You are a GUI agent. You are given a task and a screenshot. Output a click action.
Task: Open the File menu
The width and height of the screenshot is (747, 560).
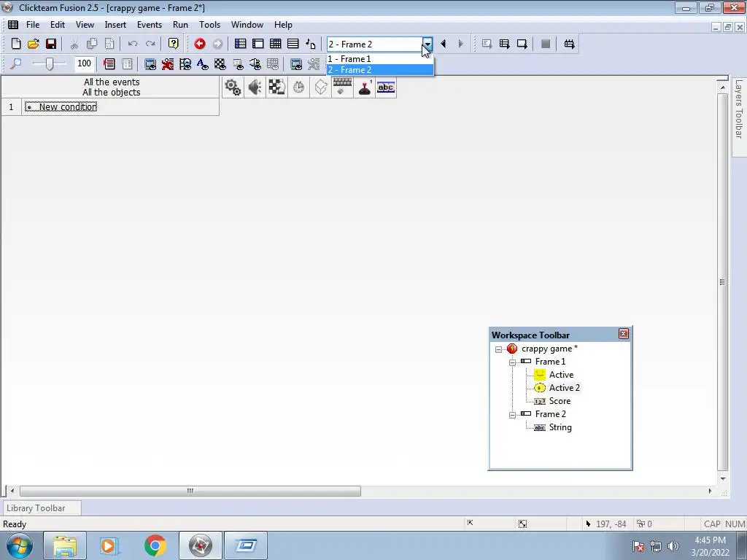click(33, 25)
